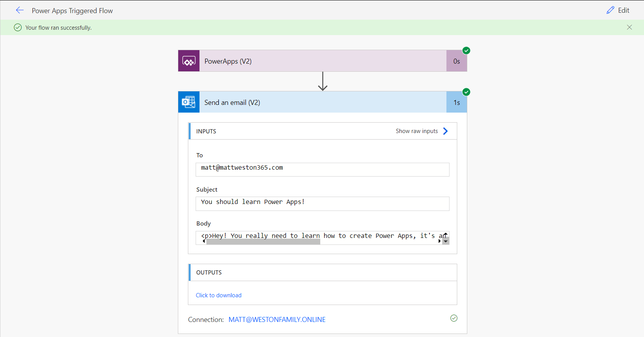Click the 'Your flow ran successfully.' message
Screen dimensions: 644x337
pyautogui.click(x=58, y=28)
